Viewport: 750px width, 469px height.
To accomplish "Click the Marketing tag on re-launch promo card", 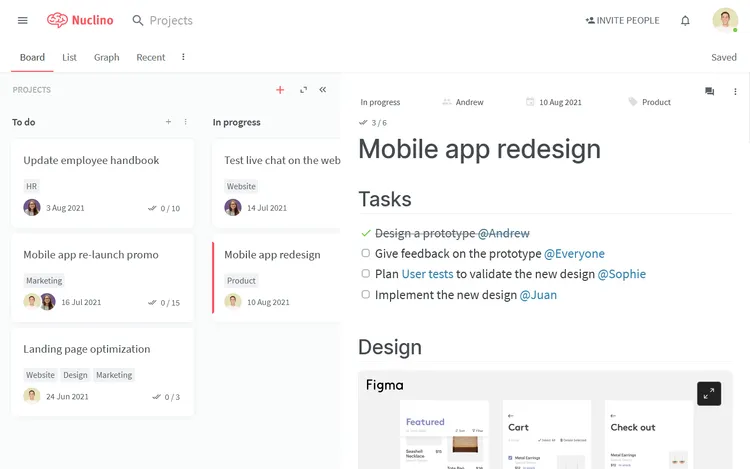I will [44, 281].
